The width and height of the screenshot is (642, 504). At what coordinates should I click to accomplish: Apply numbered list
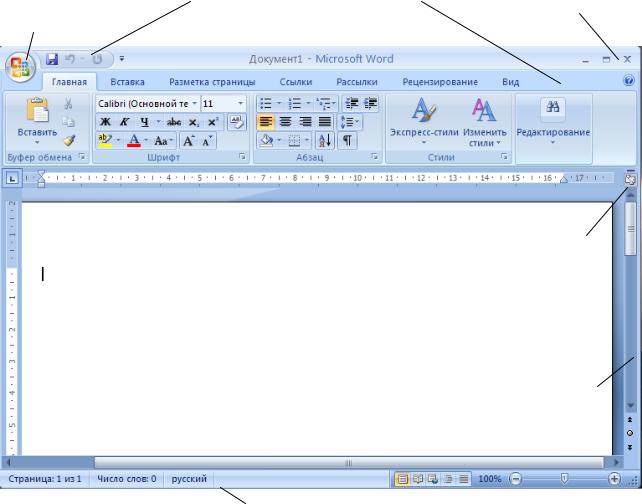pos(295,104)
